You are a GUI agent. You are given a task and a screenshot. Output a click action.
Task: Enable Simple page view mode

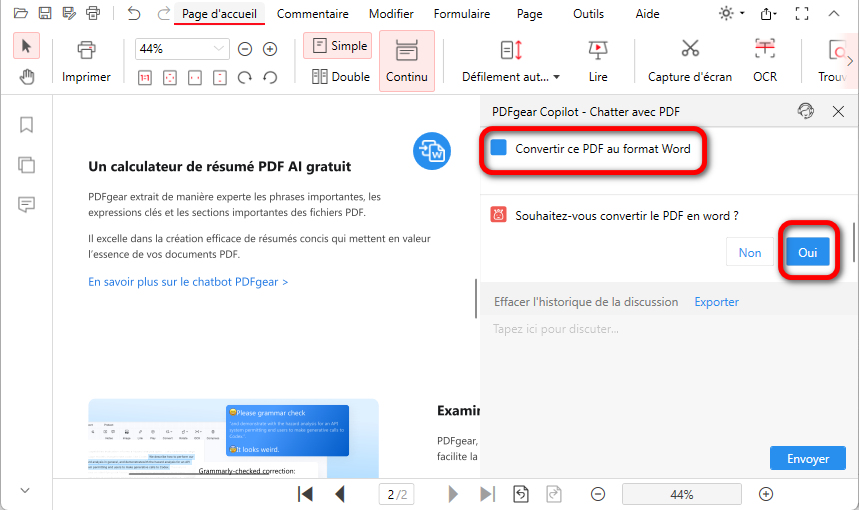[338, 46]
